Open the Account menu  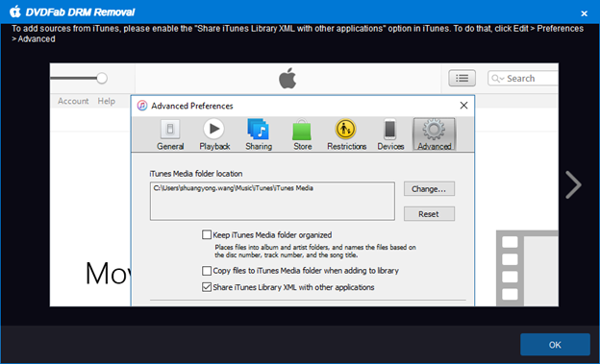point(73,101)
